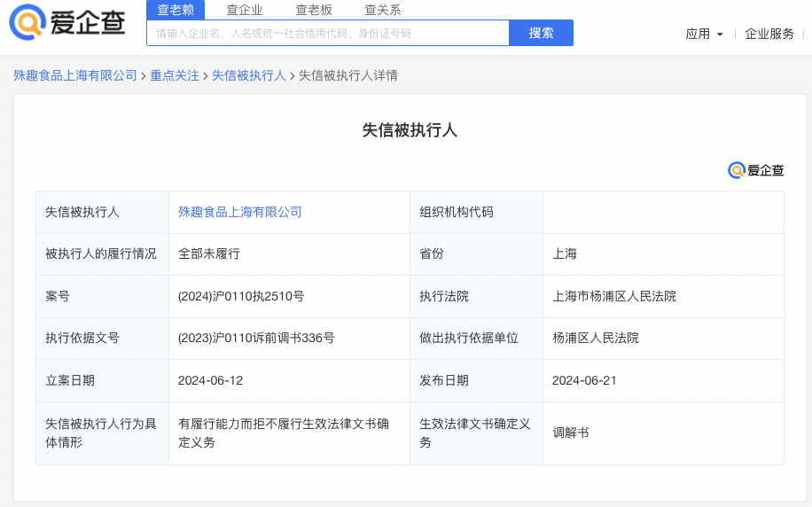Select the case number (2024)沪0110执2510号
Viewport: 812px width, 507px height.
coord(241,296)
